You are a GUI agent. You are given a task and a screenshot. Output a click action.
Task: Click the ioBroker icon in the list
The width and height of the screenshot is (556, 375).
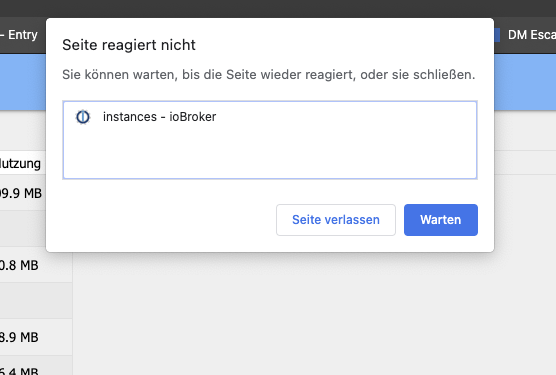83,117
